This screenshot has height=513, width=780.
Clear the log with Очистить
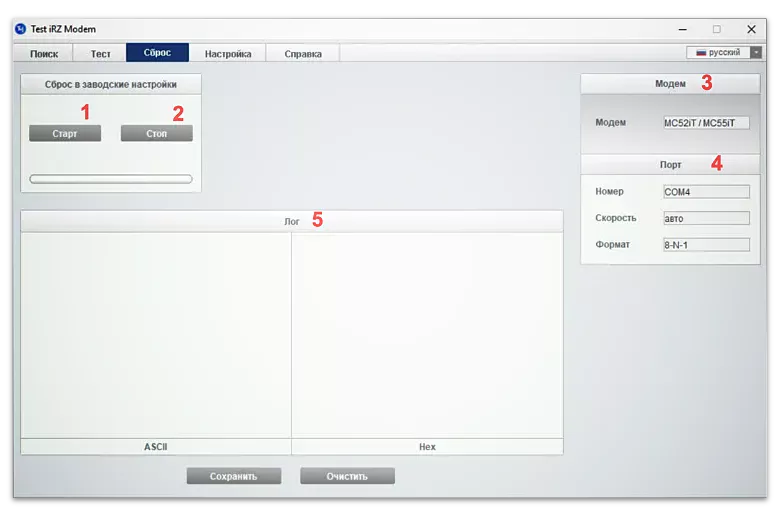click(x=347, y=476)
